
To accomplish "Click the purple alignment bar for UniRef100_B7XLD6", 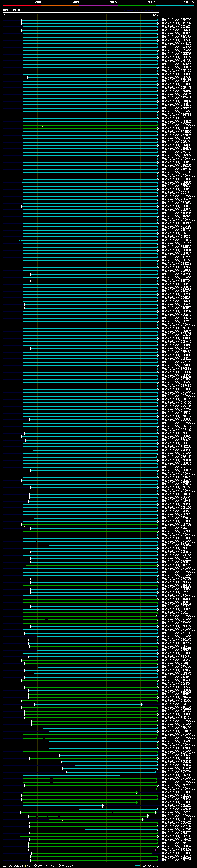I will (x=93, y=850).
